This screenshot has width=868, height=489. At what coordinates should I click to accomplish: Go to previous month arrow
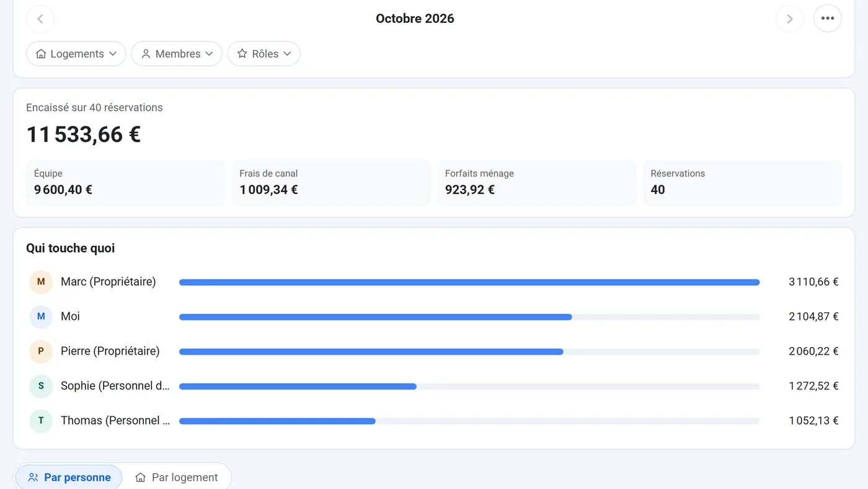coord(40,19)
